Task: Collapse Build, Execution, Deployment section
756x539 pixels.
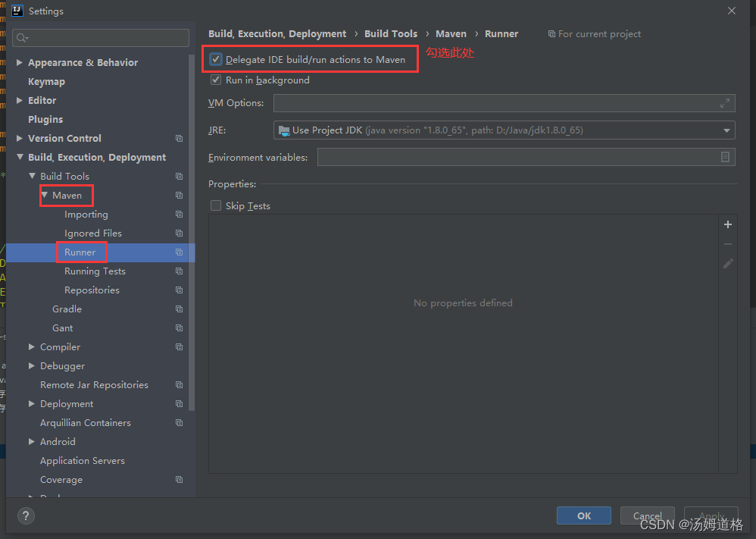Action: pos(20,158)
